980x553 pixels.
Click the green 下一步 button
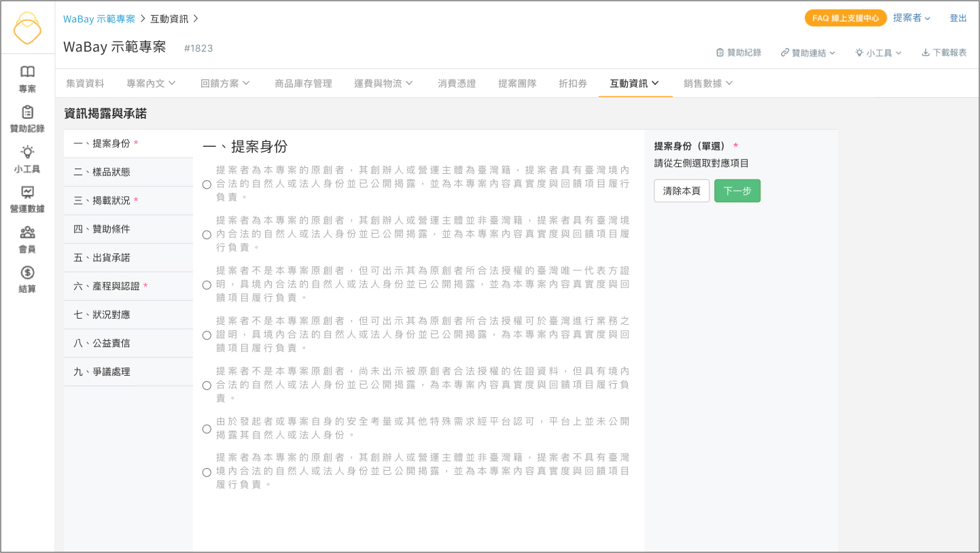(x=737, y=191)
